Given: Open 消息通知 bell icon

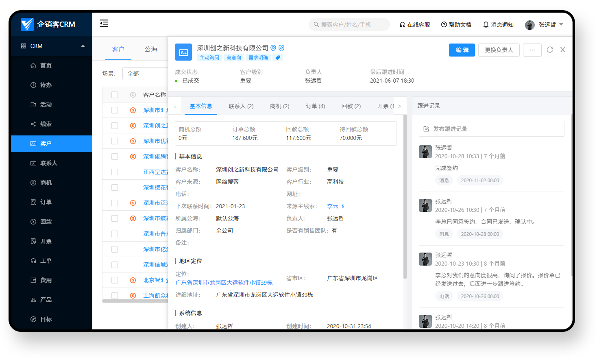Looking at the screenshot, I should point(486,25).
